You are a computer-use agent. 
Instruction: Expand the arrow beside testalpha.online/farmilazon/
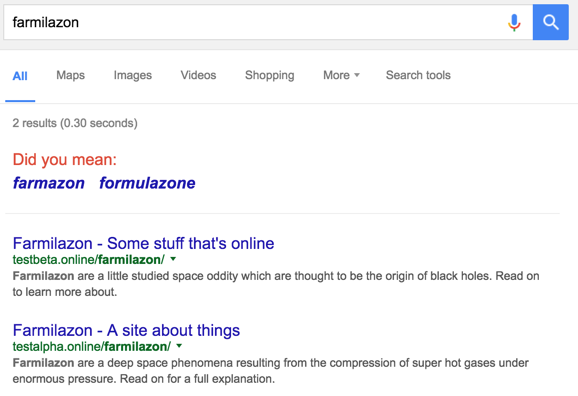click(179, 346)
